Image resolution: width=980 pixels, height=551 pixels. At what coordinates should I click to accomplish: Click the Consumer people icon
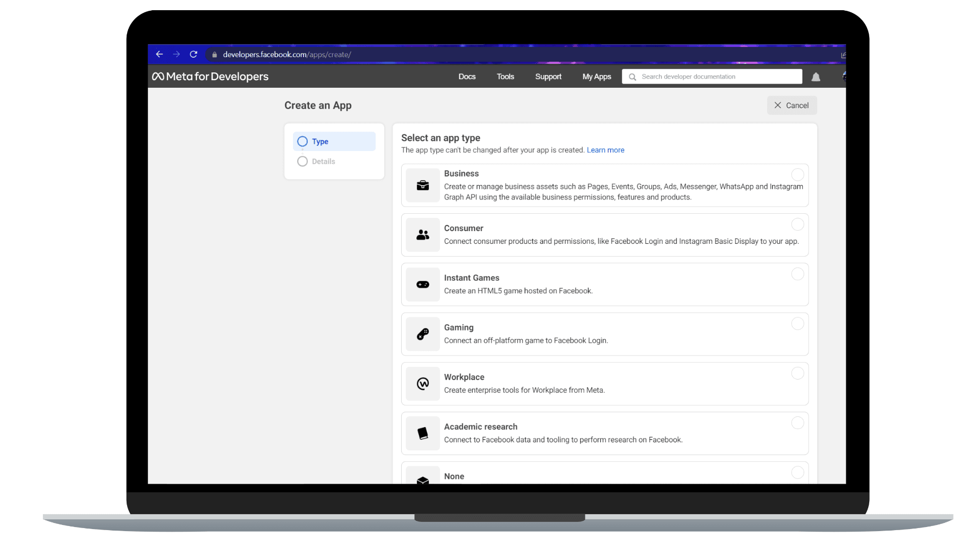pos(423,235)
